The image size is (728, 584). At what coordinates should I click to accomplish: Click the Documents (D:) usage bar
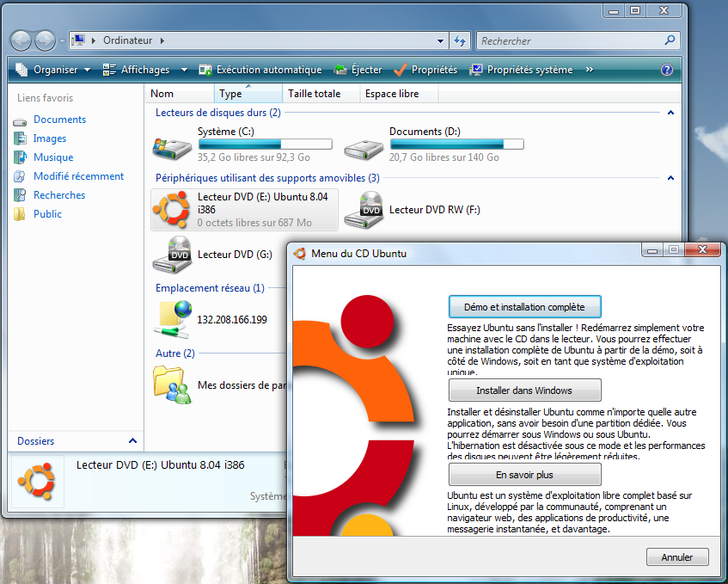[x=457, y=144]
